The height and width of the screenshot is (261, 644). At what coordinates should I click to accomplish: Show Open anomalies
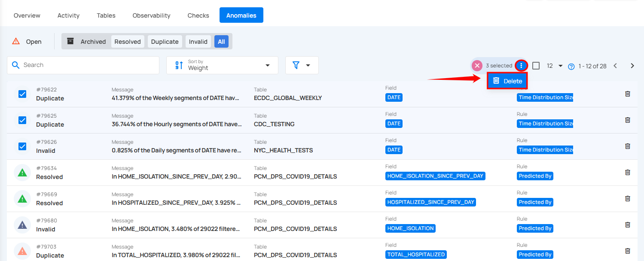point(27,42)
